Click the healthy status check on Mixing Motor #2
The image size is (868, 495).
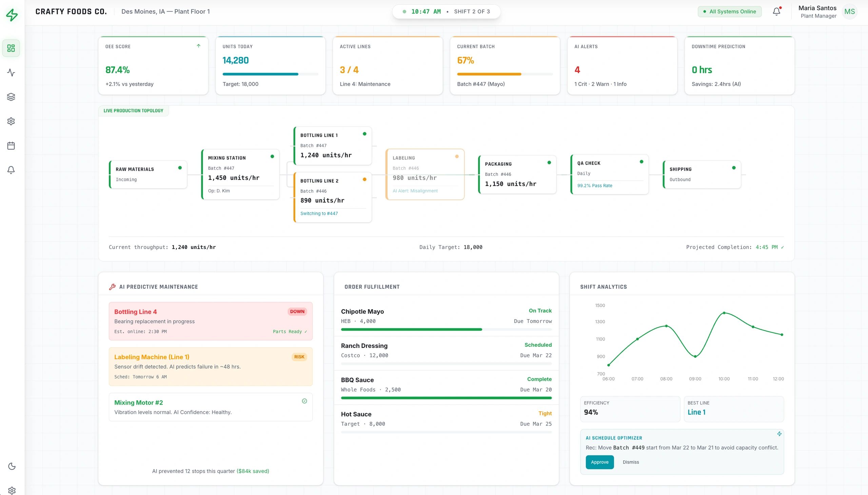click(304, 401)
